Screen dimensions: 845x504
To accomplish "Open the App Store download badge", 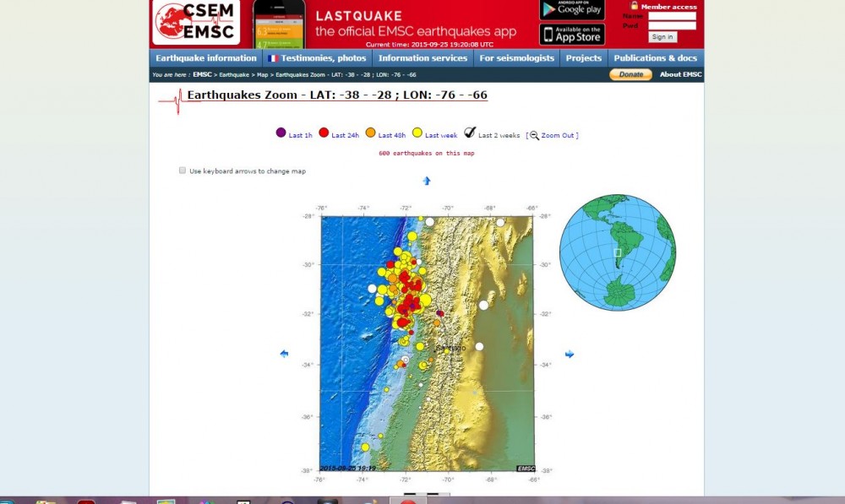I will click(x=572, y=35).
